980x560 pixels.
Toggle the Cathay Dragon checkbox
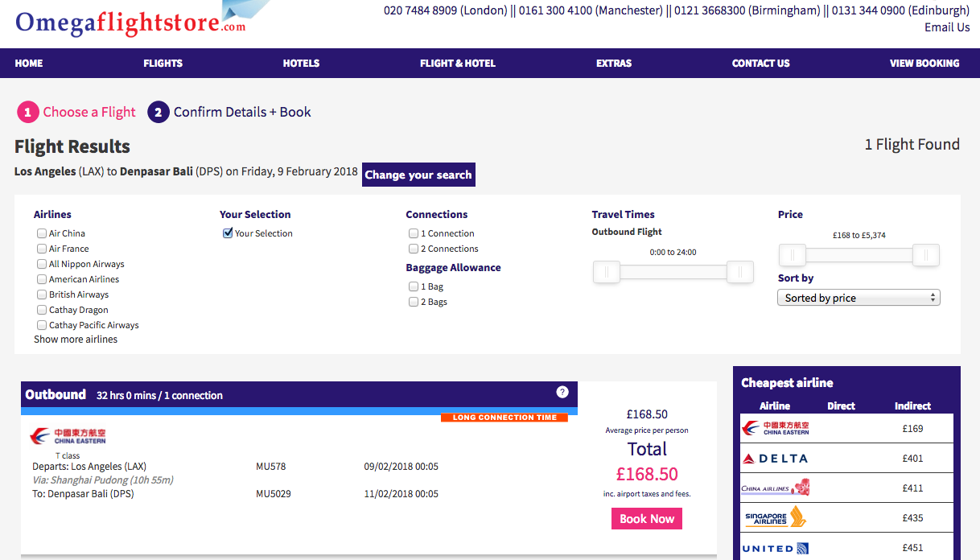42,310
